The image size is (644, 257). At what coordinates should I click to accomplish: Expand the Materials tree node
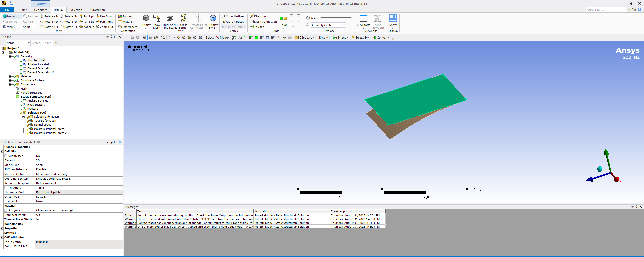(x=10, y=77)
